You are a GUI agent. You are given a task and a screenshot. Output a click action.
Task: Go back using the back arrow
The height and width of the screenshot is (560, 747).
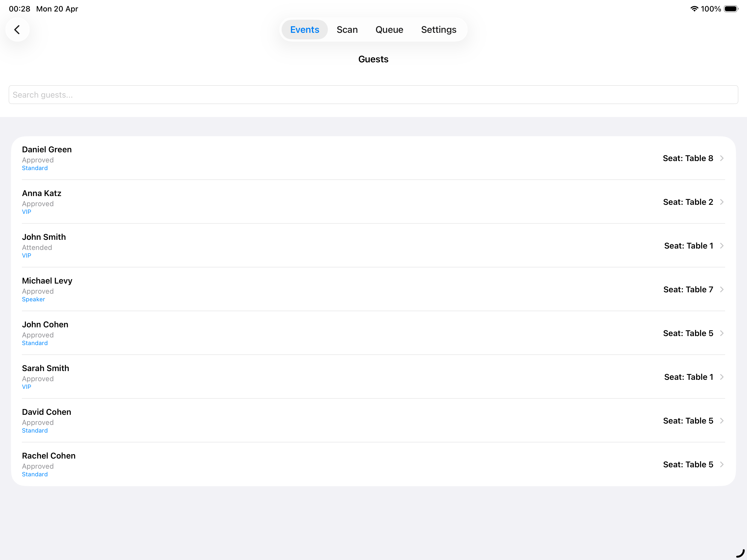(17, 30)
